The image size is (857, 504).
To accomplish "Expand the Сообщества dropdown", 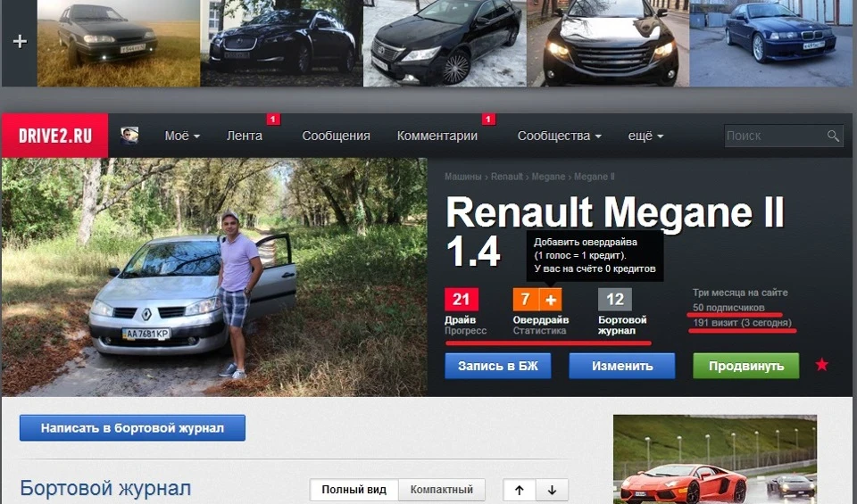I will point(559,136).
